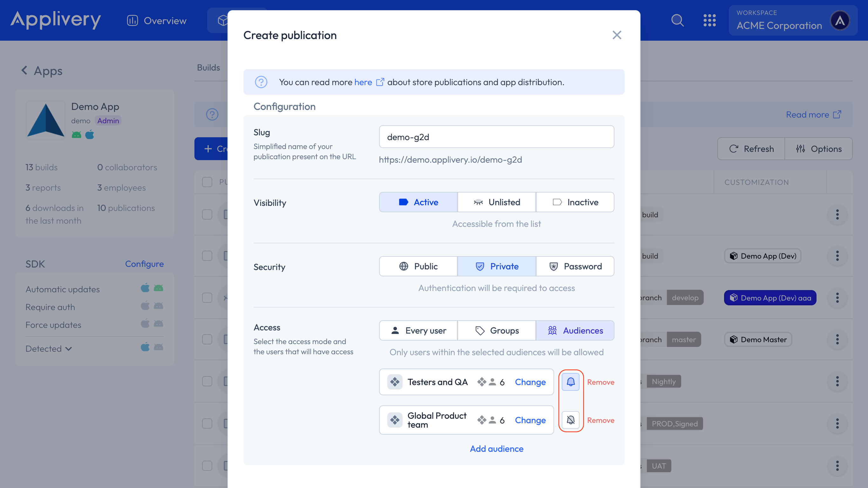Open the apps grid menu
This screenshot has width=868, height=488.
710,20
